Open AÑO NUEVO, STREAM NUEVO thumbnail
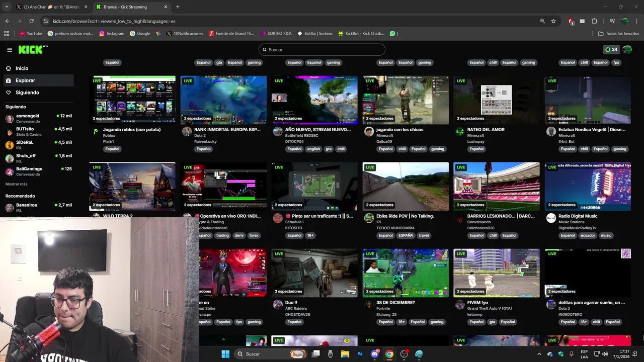Image resolution: width=644 pixels, height=362 pixels. (x=314, y=100)
